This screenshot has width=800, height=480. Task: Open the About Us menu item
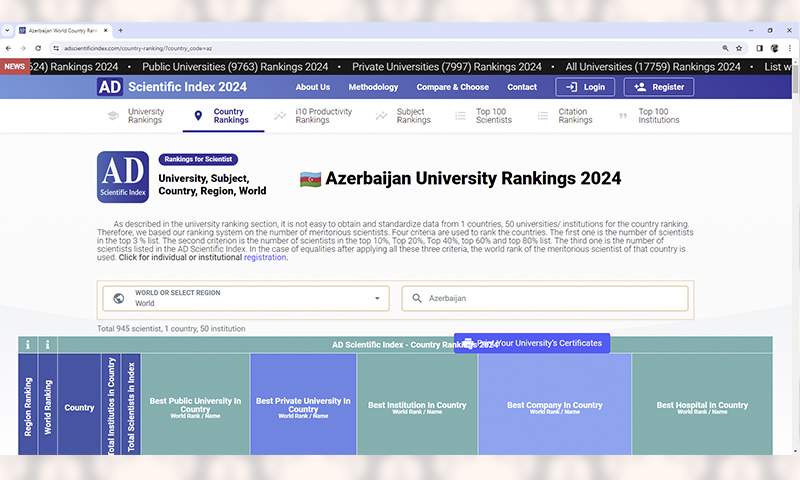click(x=313, y=87)
